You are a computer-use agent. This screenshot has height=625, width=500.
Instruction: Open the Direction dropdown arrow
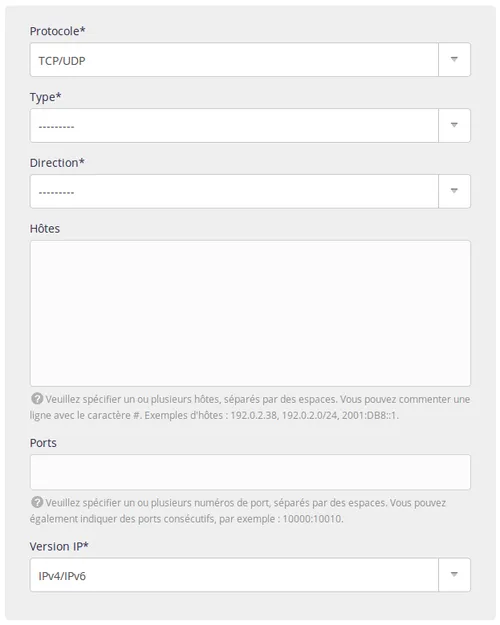click(x=454, y=191)
